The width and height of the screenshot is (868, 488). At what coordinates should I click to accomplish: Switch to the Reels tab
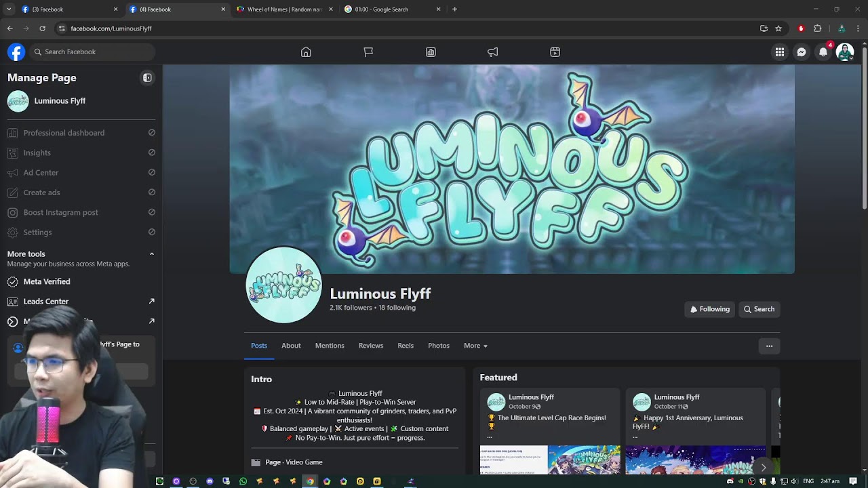click(x=406, y=346)
